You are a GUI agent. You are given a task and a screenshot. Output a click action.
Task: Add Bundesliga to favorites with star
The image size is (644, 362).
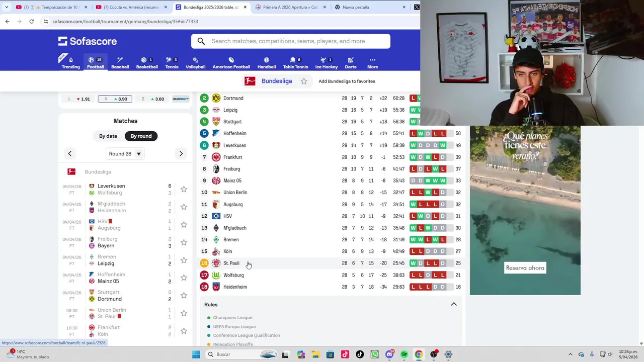(x=304, y=81)
